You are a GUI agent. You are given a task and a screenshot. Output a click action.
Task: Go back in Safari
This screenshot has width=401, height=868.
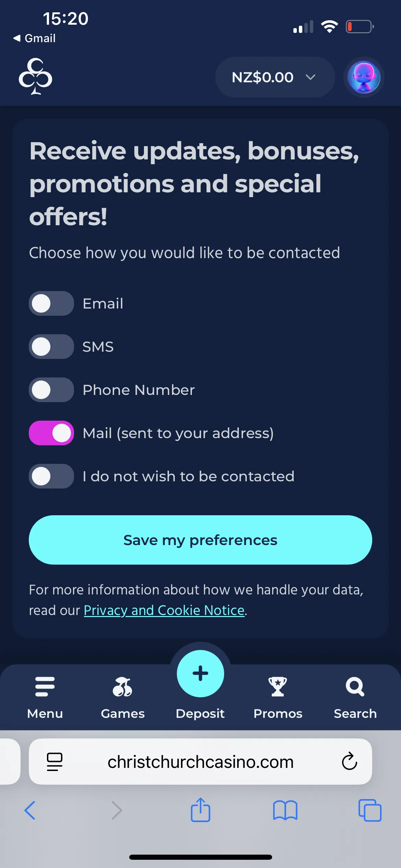(x=30, y=810)
